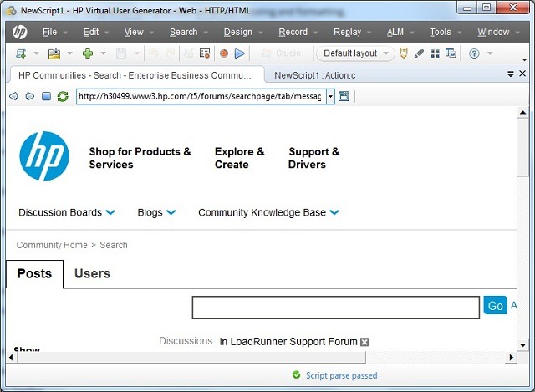The height and width of the screenshot is (392, 535).
Task: Open the tab list dropdown arrow
Action: click(x=511, y=74)
